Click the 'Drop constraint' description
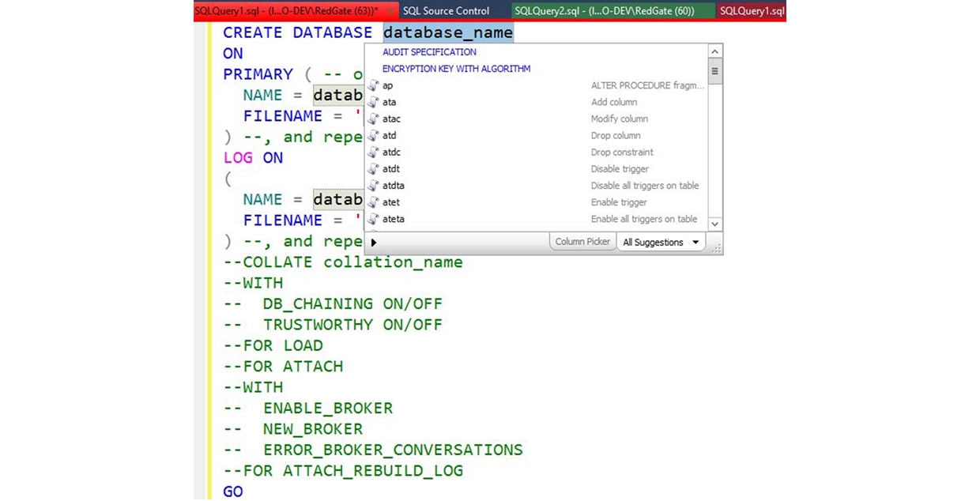The height and width of the screenshot is (501, 980). pos(622,152)
